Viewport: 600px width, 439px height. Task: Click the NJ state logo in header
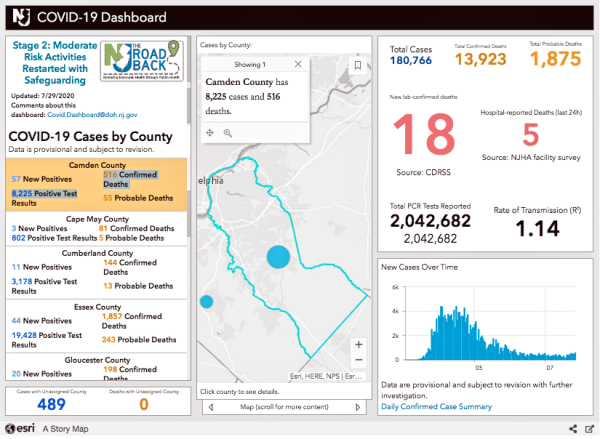coord(18,17)
